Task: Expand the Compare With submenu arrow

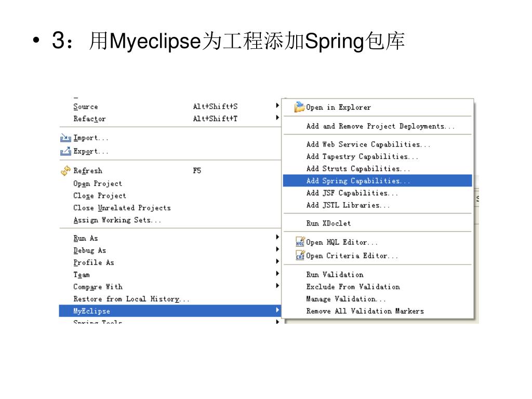Action: pos(277,286)
